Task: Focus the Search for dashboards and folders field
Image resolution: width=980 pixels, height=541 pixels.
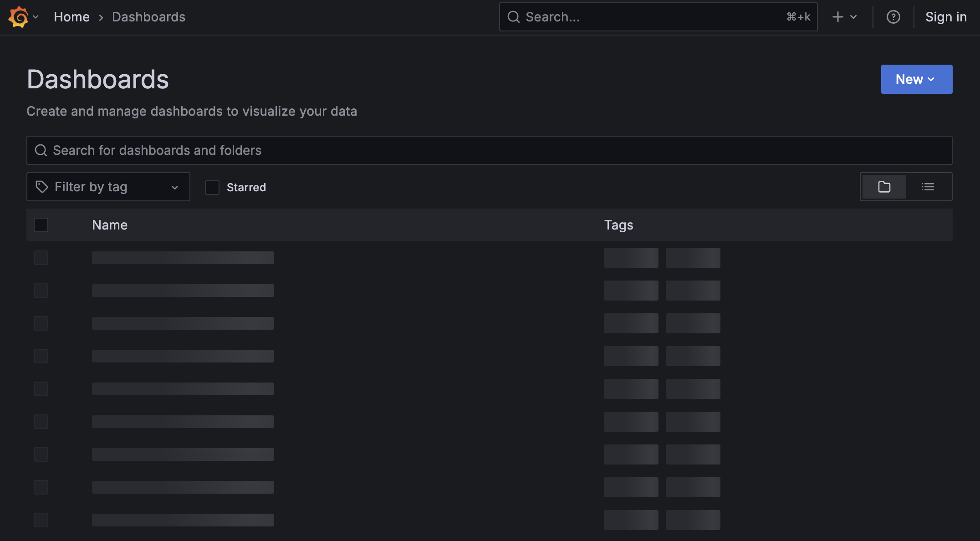Action: tap(490, 150)
